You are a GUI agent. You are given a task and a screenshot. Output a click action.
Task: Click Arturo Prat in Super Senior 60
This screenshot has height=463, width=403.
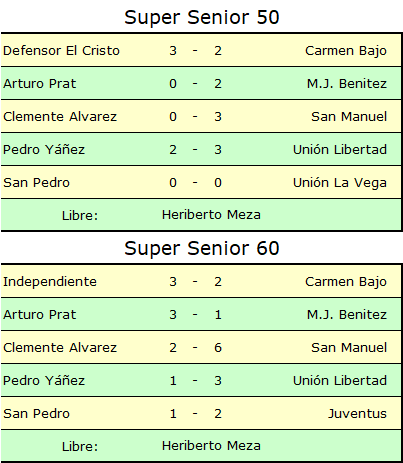pyautogui.click(x=40, y=315)
